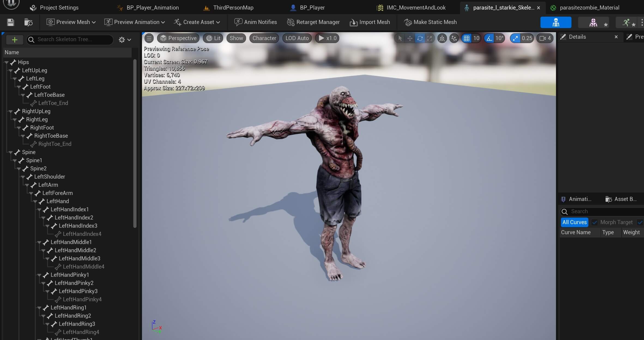
Task: Open rotation snap 10° value dropdown
Action: pos(500,38)
